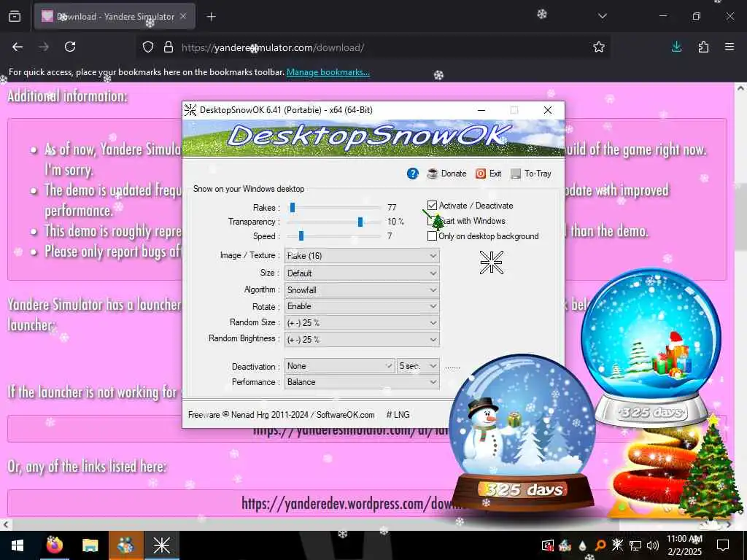
Task: Reload the Yandere Simulator page
Action: tap(70, 47)
